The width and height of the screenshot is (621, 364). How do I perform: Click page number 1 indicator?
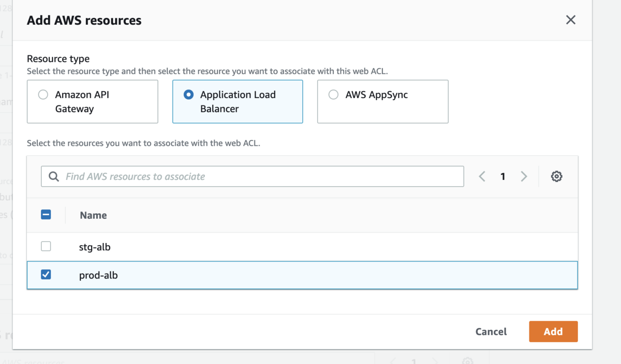(x=502, y=176)
